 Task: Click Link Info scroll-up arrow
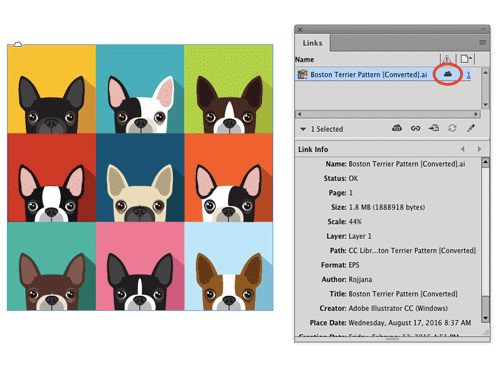tap(485, 162)
